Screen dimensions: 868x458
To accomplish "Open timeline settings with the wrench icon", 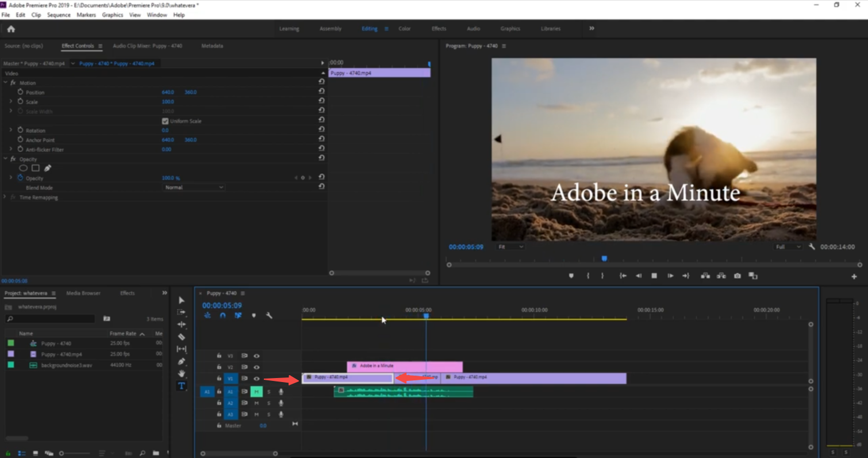I will click(x=269, y=315).
